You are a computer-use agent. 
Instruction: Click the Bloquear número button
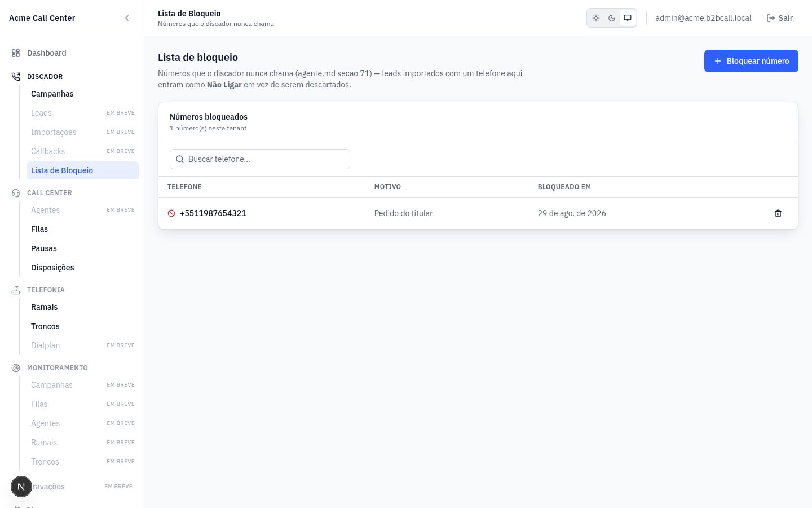coord(751,61)
